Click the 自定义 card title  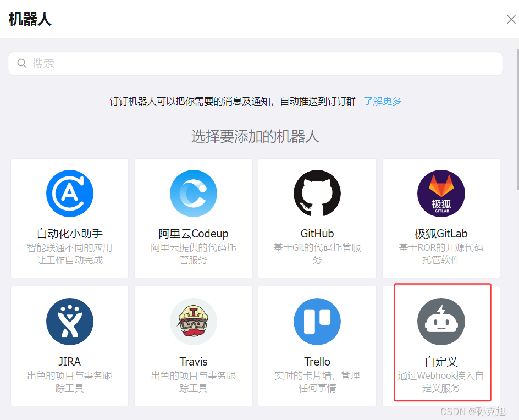pyautogui.click(x=441, y=362)
